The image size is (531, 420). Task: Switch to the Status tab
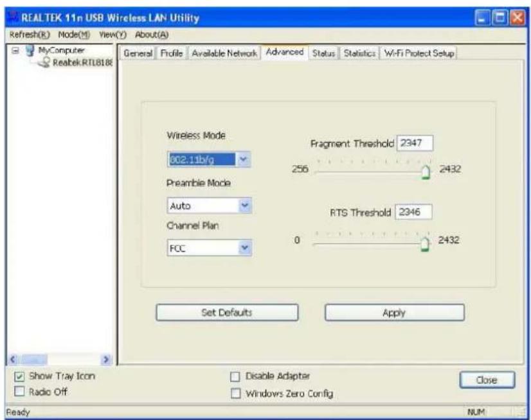tap(323, 53)
